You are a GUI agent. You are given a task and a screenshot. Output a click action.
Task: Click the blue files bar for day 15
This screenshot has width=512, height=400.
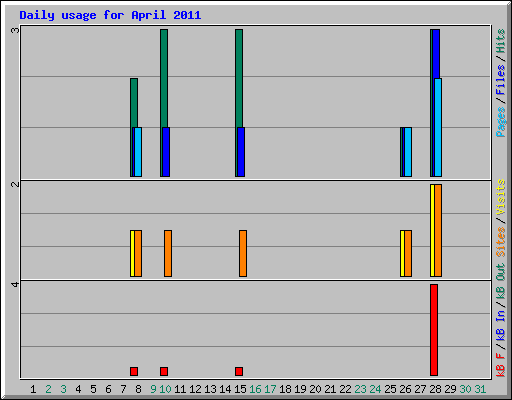pyautogui.click(x=241, y=152)
